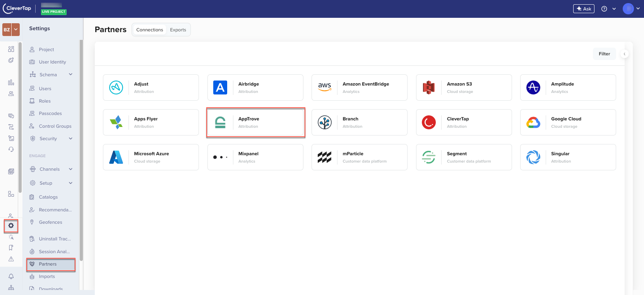This screenshot has height=295, width=644.
Task: Click the AWS EventBridge logo
Action: click(x=325, y=87)
